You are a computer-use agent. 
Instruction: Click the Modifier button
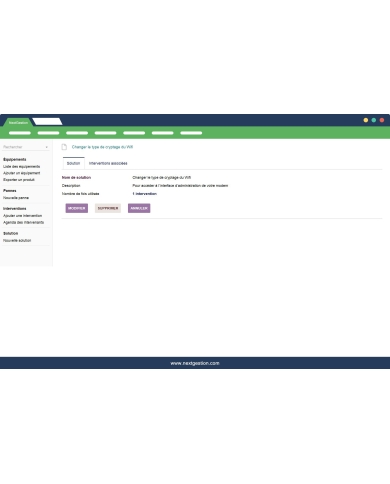77,208
